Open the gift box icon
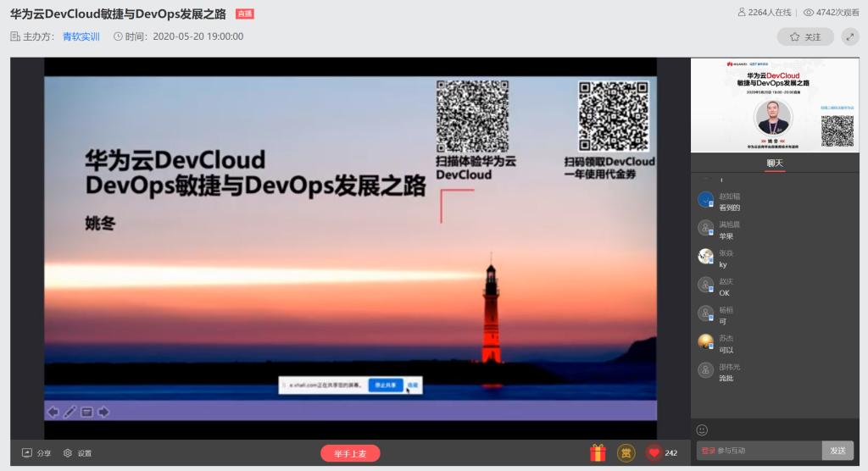The image size is (868, 471). click(598, 453)
